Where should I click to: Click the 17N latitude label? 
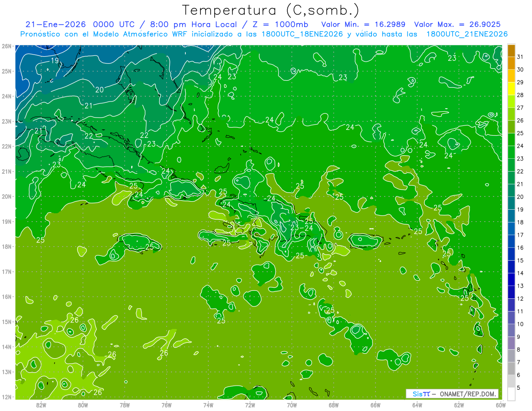(7, 271)
